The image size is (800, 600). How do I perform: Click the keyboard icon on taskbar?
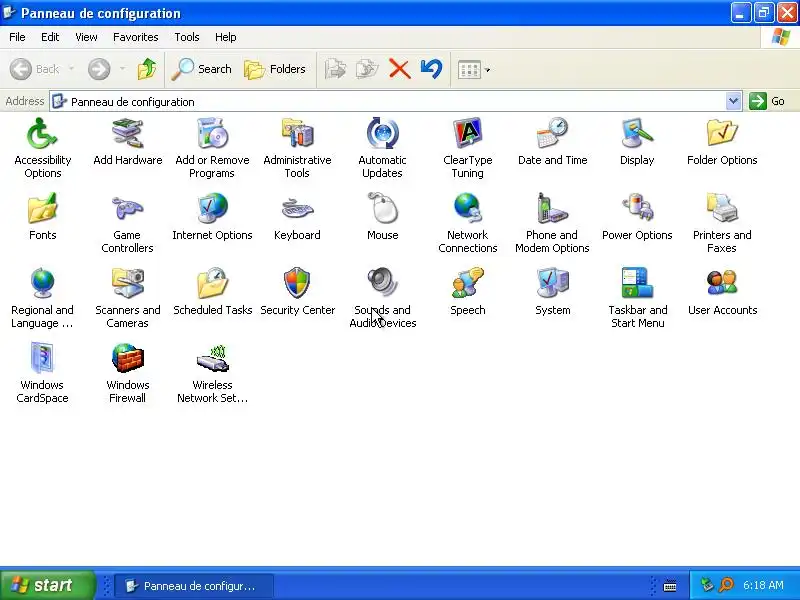pos(670,586)
